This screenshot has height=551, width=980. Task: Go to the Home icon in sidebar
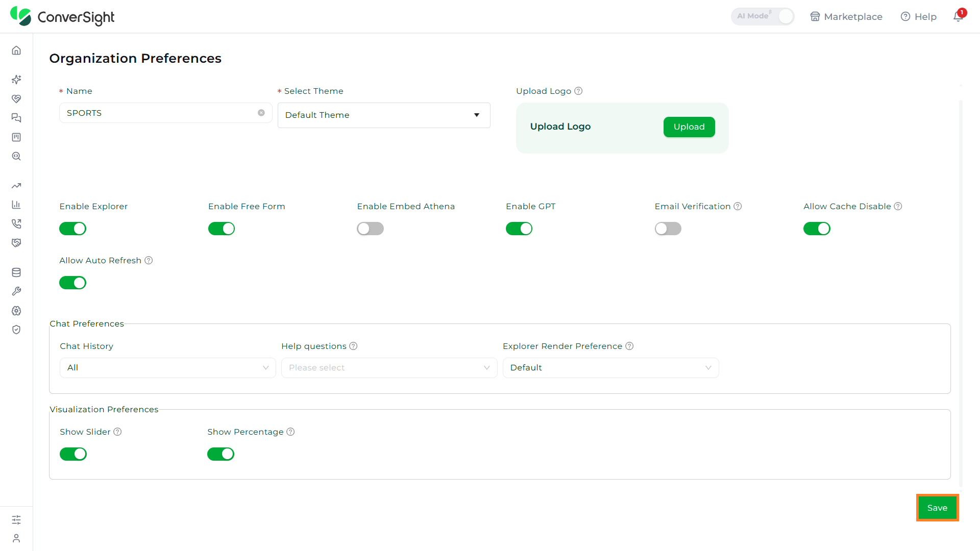[16, 50]
